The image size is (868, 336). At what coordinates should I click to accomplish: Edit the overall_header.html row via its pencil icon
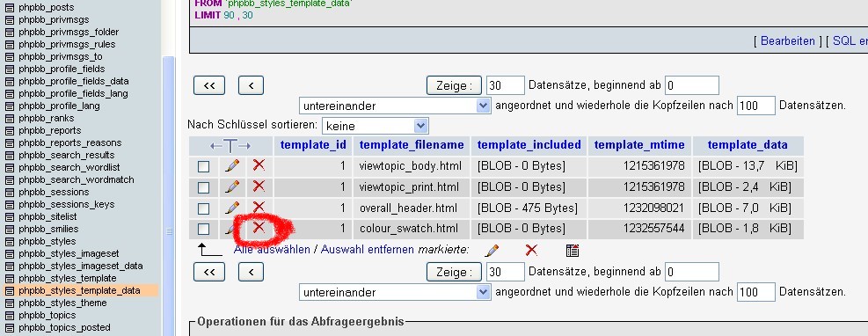click(232, 208)
